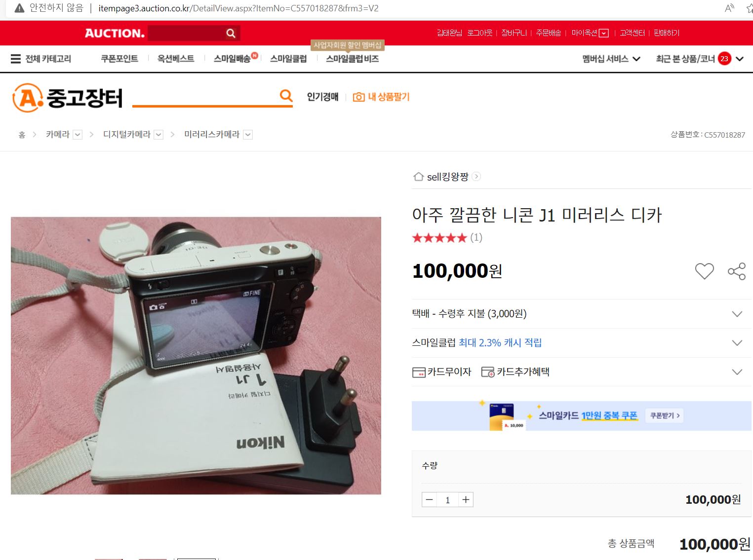The image size is (753, 560).
Task: Click the share icon beside the price
Action: 736,271
